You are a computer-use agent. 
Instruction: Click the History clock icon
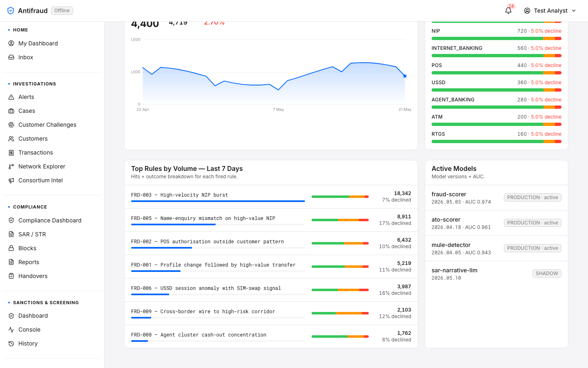click(11, 343)
